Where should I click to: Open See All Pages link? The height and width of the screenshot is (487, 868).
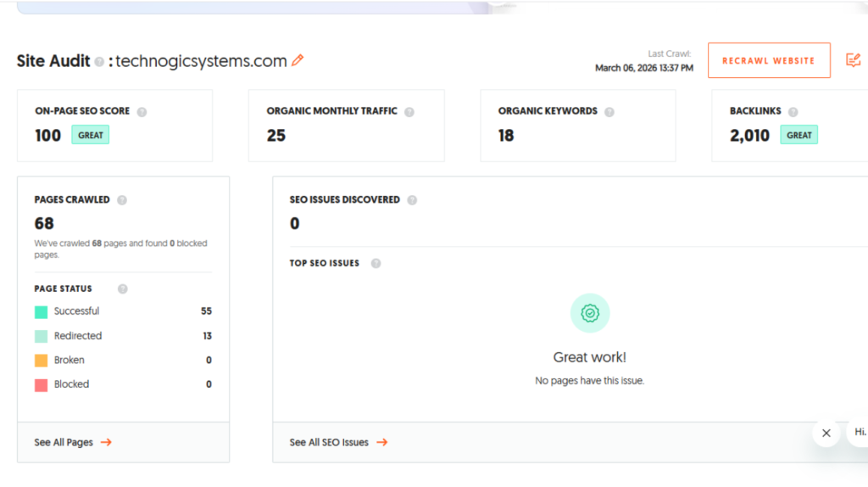pyautogui.click(x=73, y=442)
